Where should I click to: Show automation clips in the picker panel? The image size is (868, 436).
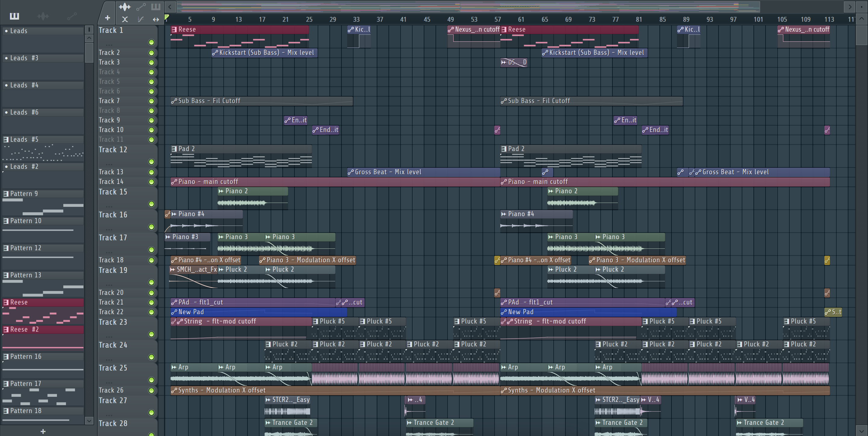(72, 16)
